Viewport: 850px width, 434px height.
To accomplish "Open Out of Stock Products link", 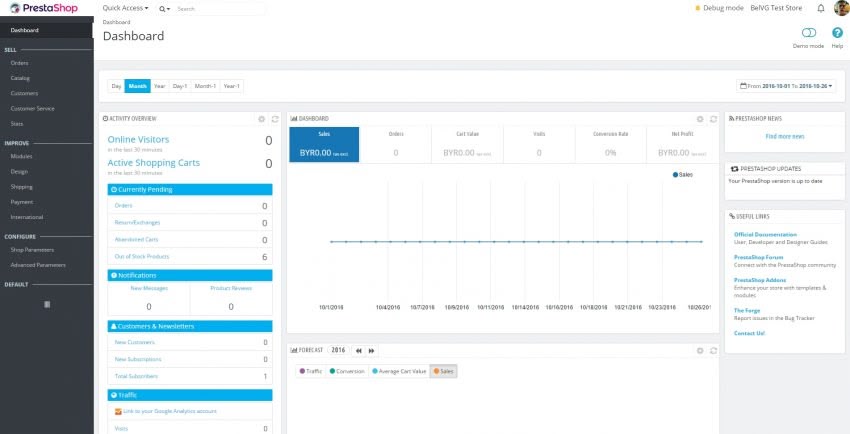I will [142, 256].
